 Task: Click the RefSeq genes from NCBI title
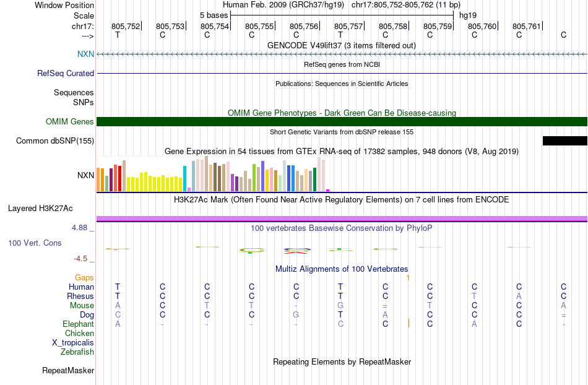click(342, 64)
